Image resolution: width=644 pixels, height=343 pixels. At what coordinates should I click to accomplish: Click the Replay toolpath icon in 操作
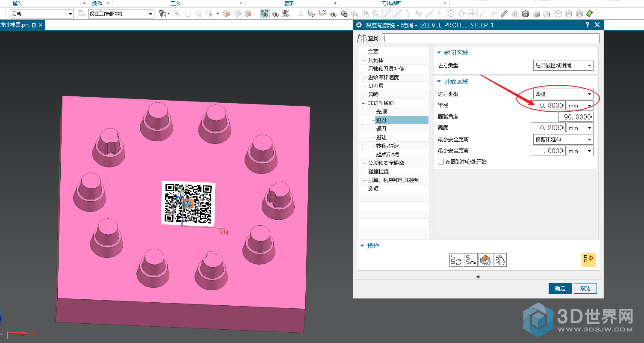tap(471, 259)
